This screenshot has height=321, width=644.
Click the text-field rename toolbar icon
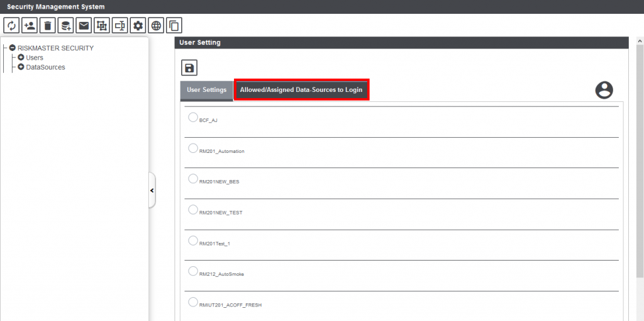(120, 26)
